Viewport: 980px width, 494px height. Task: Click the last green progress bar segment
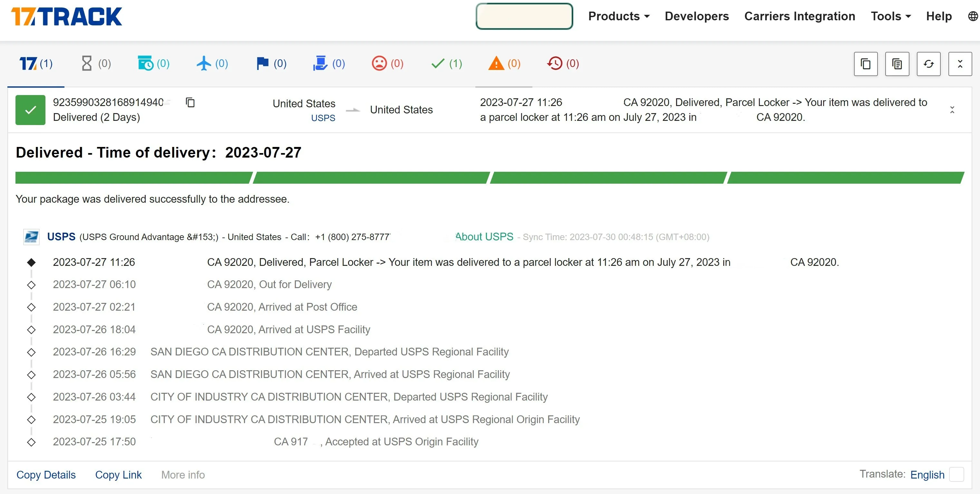coord(846,178)
